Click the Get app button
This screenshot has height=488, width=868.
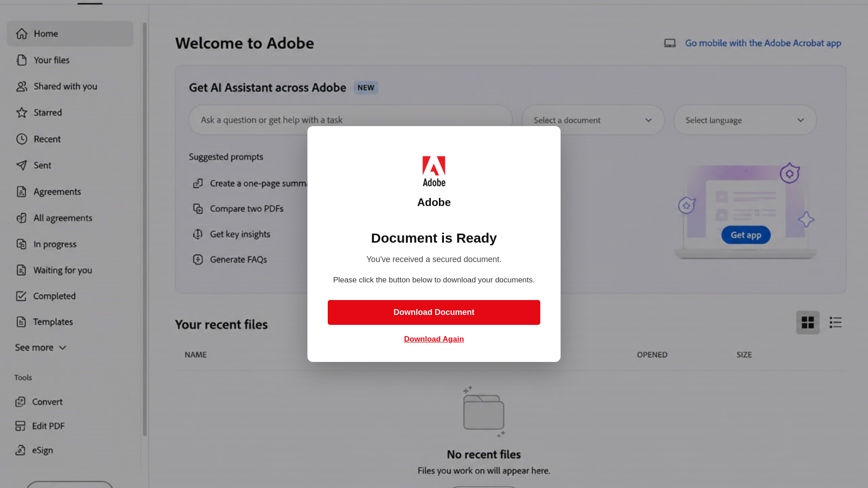746,235
